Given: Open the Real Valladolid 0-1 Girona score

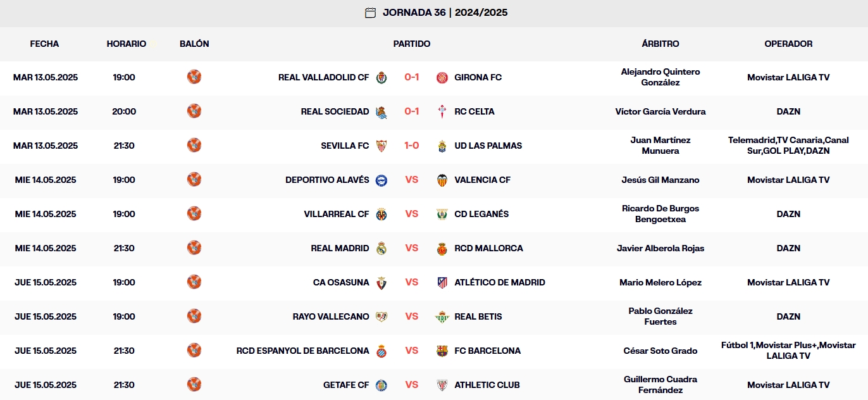Looking at the screenshot, I should click(411, 77).
